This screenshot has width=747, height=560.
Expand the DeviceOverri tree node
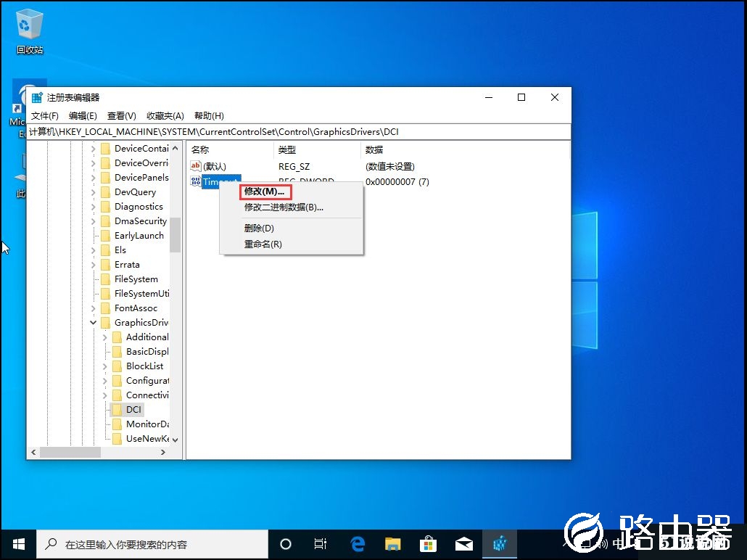click(x=94, y=163)
